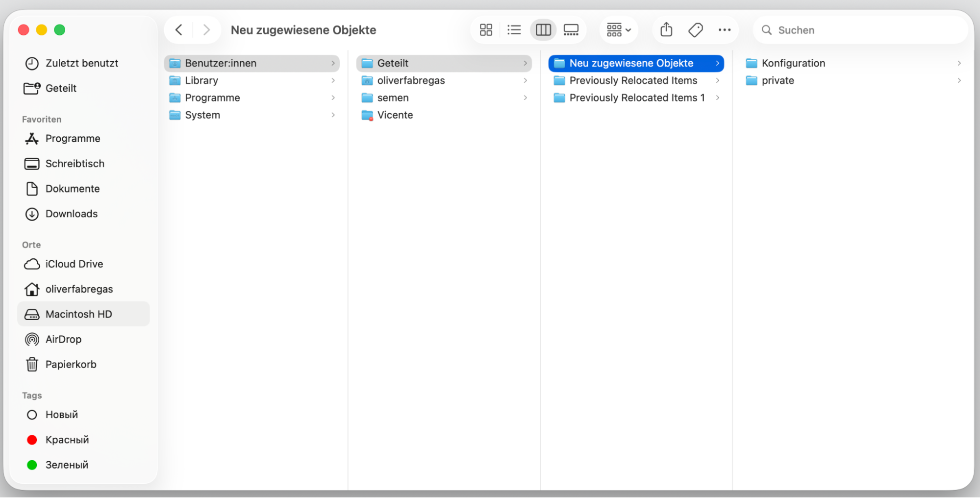Click the System folder icon
The width and height of the screenshot is (980, 498).
tap(175, 115)
